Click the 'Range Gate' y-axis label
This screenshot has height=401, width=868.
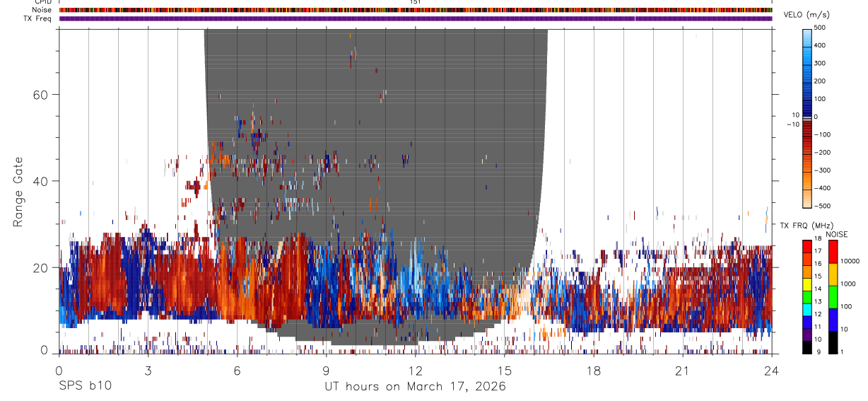18,190
